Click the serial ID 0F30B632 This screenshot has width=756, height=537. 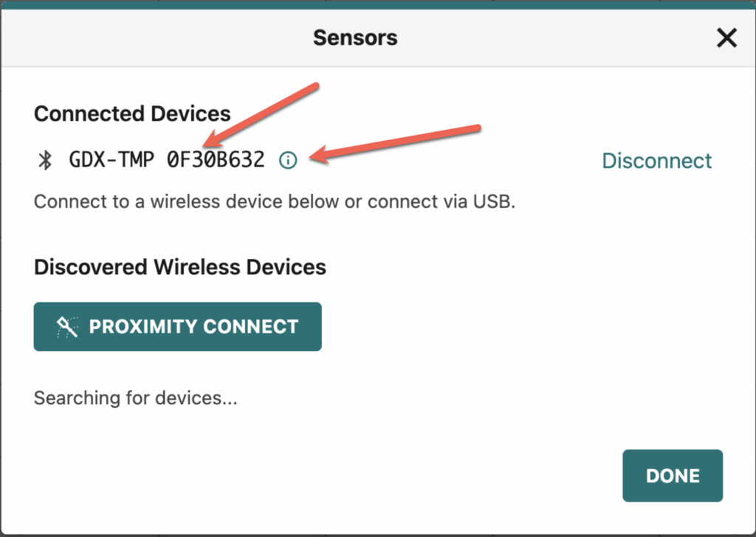[216, 160]
